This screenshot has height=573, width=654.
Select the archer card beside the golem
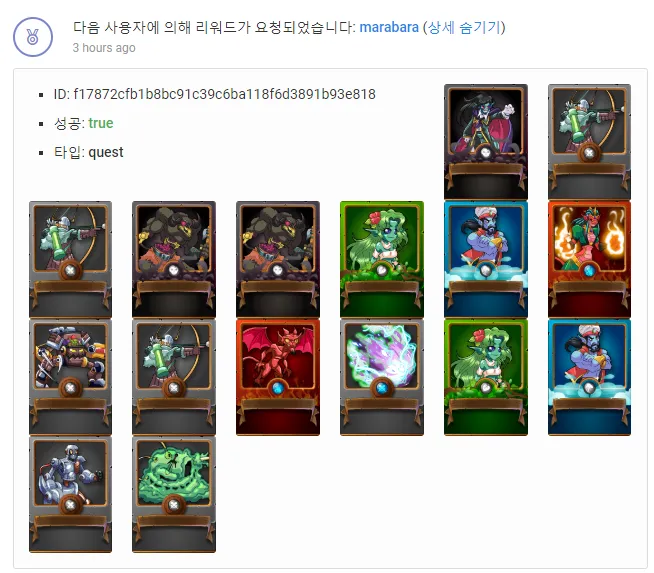pos(174,377)
